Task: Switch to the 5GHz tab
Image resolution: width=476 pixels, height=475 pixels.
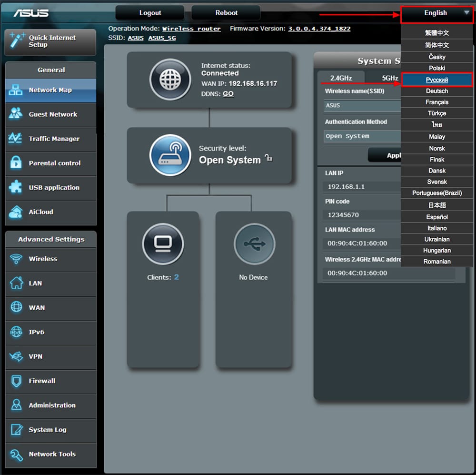Action: pyautogui.click(x=390, y=78)
